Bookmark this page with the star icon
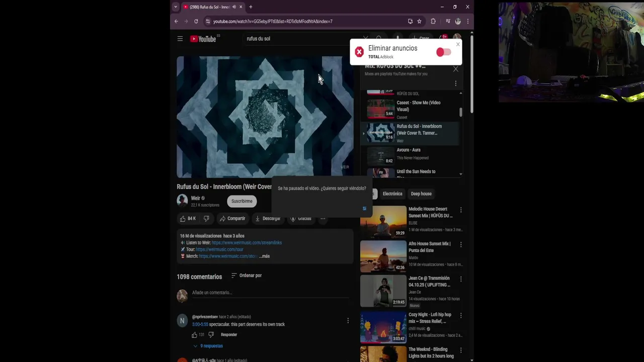Screen dimensions: 644x362 tap(419, 21)
